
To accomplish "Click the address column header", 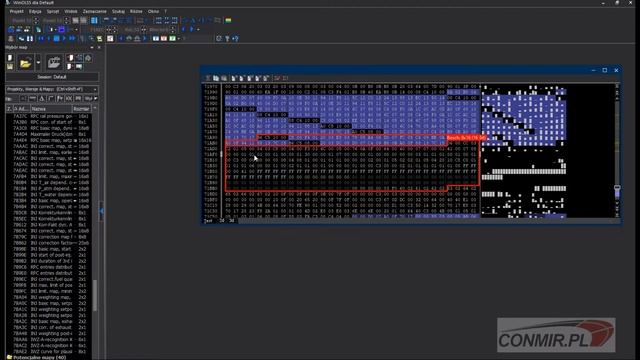I will (x=21, y=109).
